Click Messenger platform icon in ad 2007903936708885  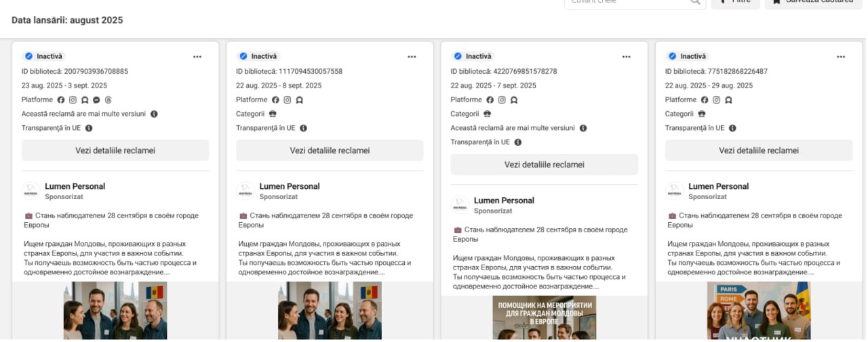tap(96, 100)
